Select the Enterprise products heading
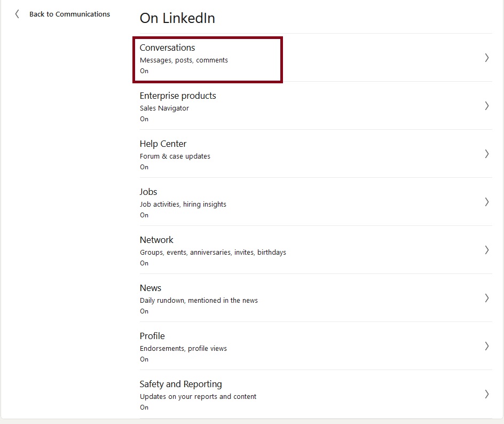The image size is (504, 424). click(x=178, y=96)
